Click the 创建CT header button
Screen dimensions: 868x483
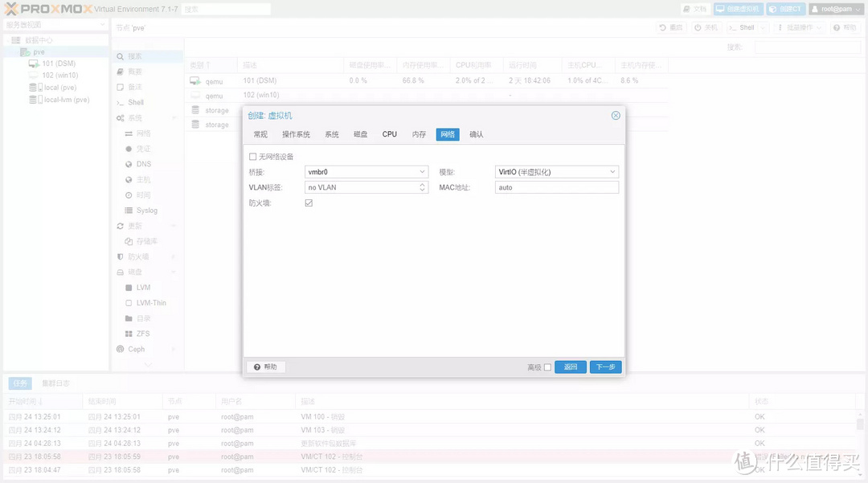click(785, 10)
